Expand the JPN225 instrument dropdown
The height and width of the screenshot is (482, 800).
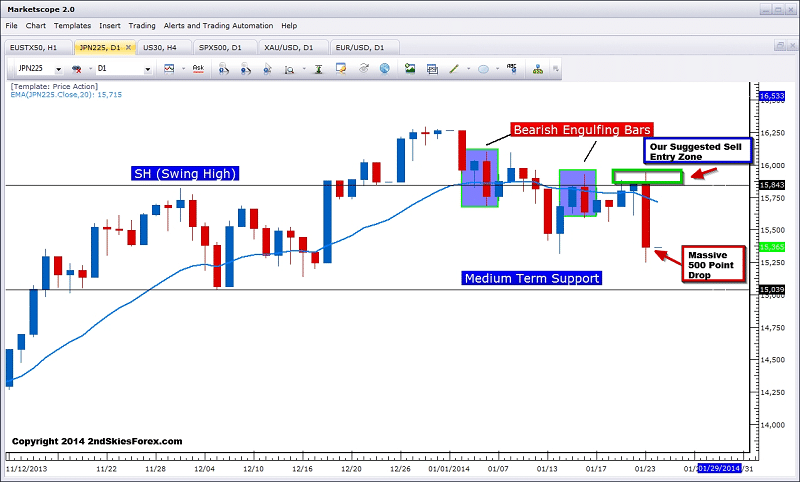click(59, 69)
